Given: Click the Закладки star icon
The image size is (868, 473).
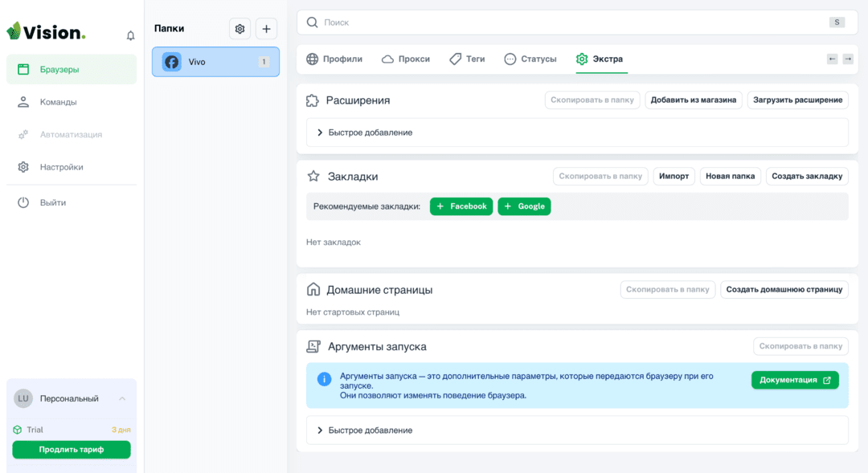Looking at the screenshot, I should pos(313,176).
